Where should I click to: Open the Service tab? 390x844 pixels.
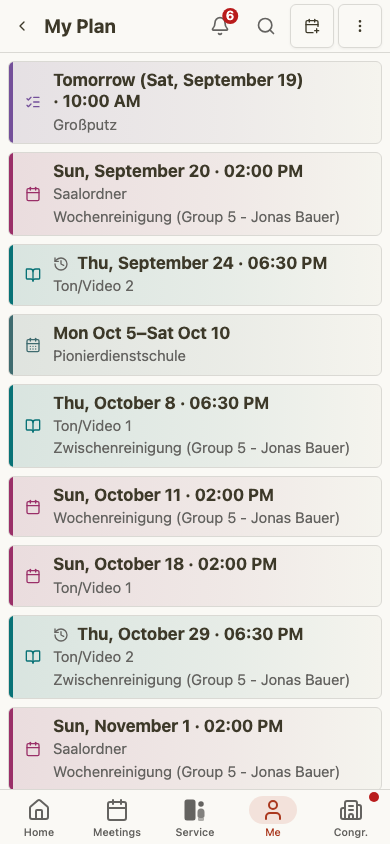click(195, 818)
